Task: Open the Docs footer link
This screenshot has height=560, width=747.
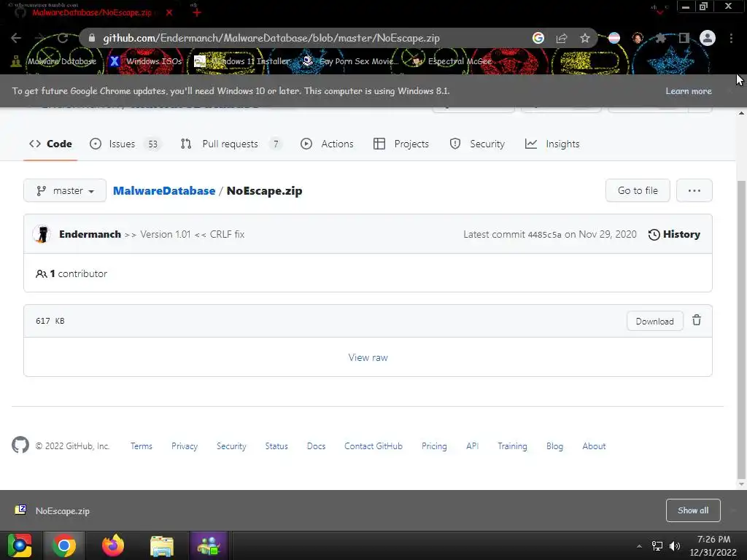Action: pyautogui.click(x=317, y=446)
